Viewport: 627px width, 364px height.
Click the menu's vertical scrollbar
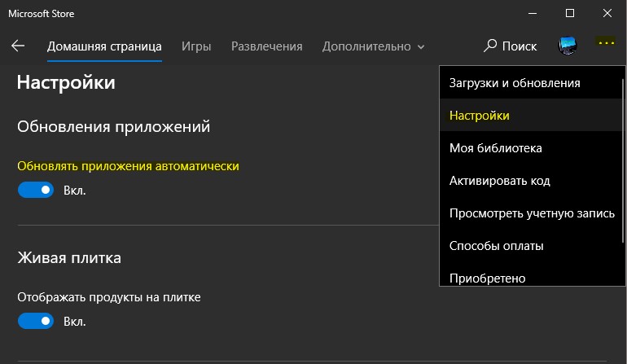623,160
